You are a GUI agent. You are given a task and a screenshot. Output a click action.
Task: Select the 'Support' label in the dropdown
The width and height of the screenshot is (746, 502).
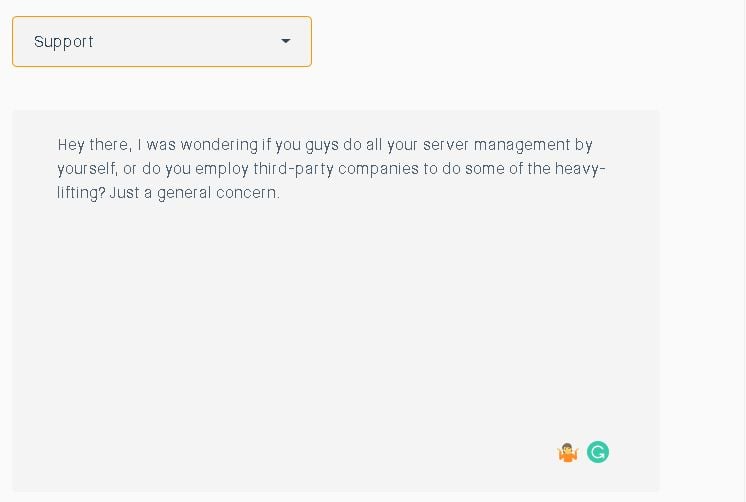[64, 42]
